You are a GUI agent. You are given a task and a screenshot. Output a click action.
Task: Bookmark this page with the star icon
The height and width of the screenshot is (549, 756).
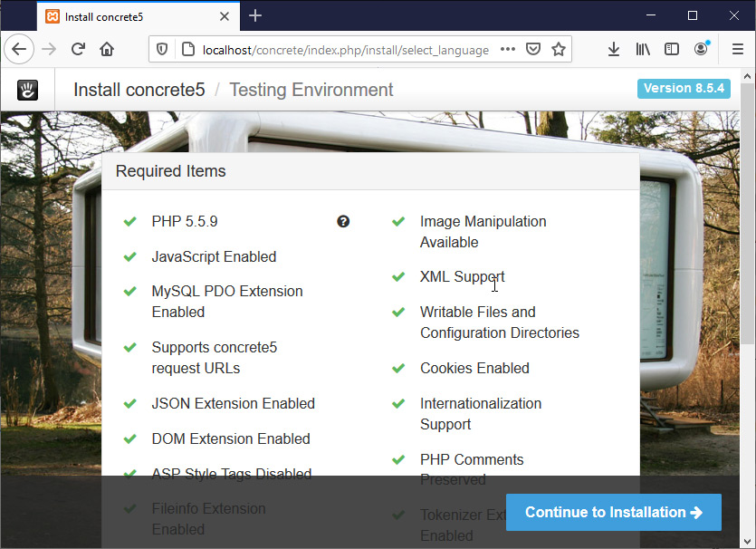point(559,50)
